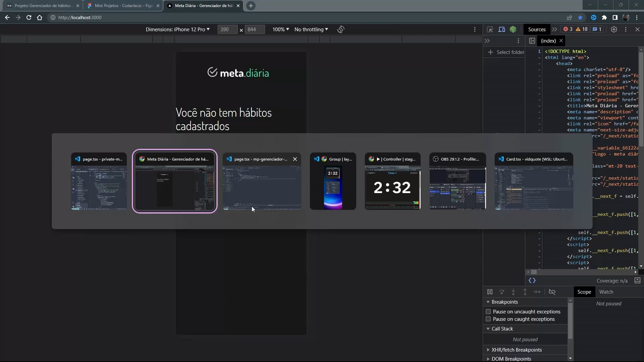Bookmark star icon in address bar

[x=580, y=17]
